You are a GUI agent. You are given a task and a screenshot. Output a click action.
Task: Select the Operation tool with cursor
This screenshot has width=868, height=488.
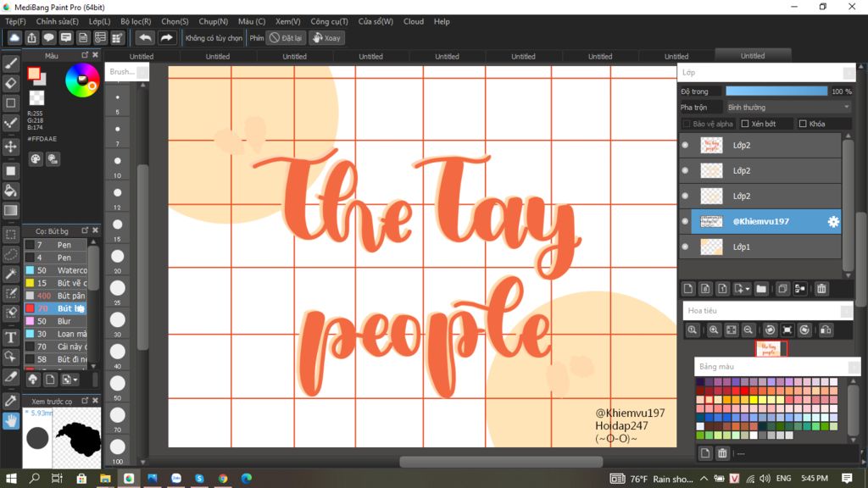[x=10, y=357]
